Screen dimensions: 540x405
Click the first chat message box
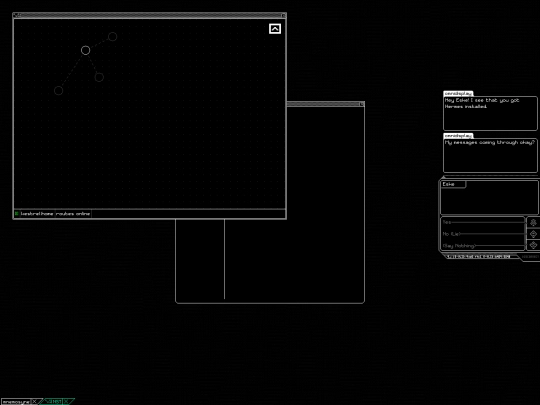click(490, 114)
